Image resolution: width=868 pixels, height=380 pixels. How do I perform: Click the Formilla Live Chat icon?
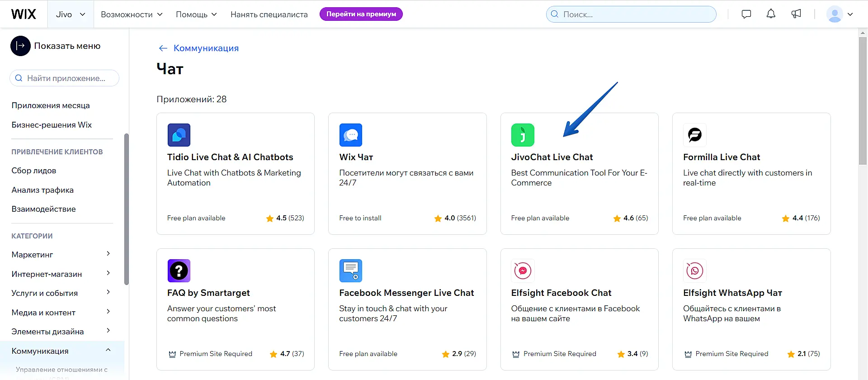[694, 135]
